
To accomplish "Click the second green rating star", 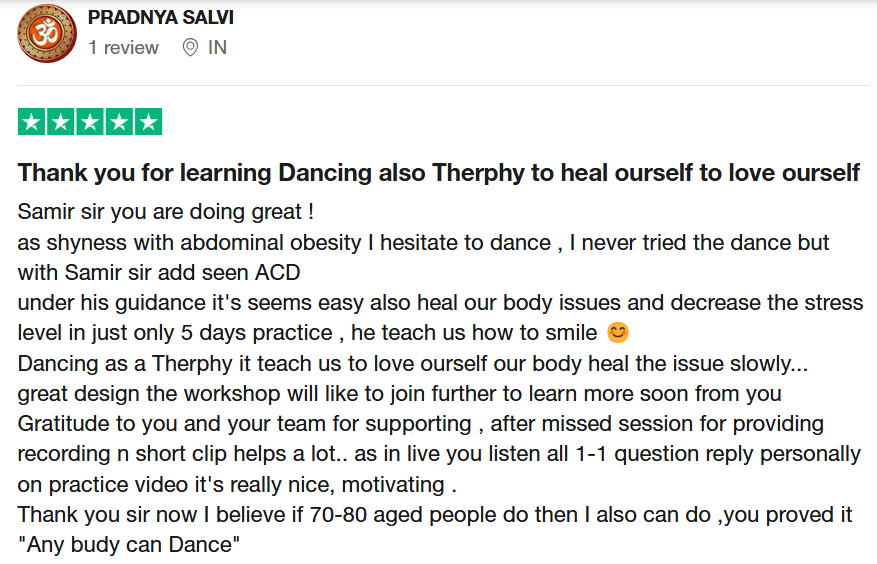I will [x=62, y=122].
